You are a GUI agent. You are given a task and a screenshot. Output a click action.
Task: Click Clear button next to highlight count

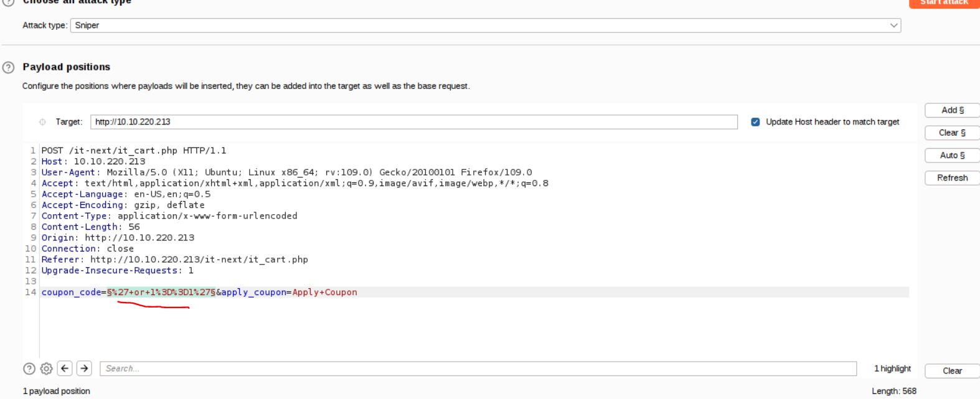[952, 371]
